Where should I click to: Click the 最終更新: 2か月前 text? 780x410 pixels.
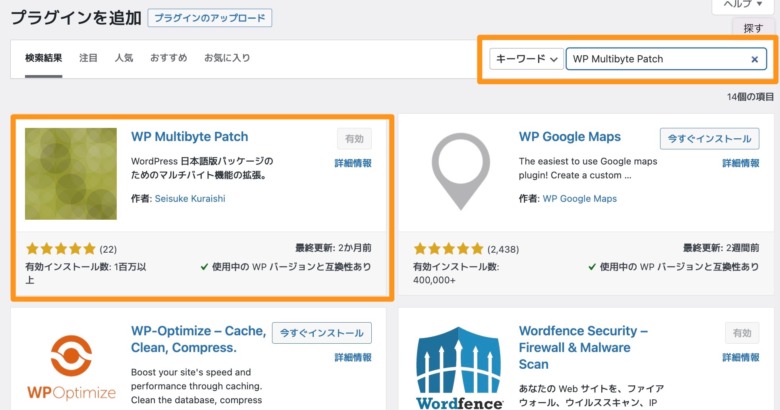[x=333, y=248]
